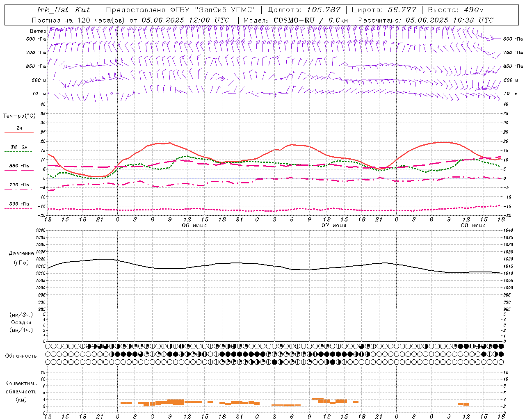Click the (гПа) unit under Давление
The image size is (525, 420).
pos(21,262)
